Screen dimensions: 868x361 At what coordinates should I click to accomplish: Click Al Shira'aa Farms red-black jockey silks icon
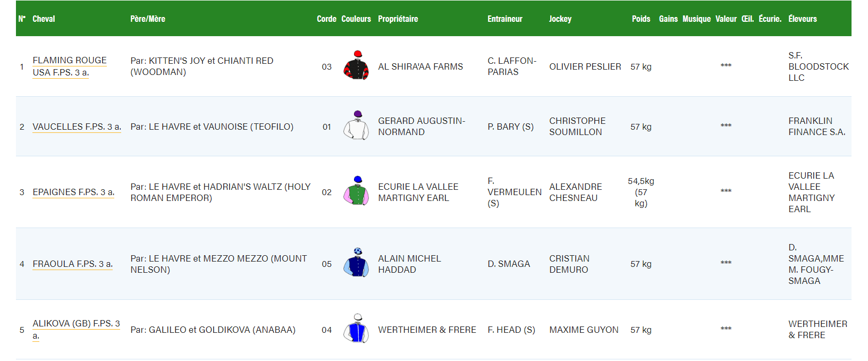[356, 65]
